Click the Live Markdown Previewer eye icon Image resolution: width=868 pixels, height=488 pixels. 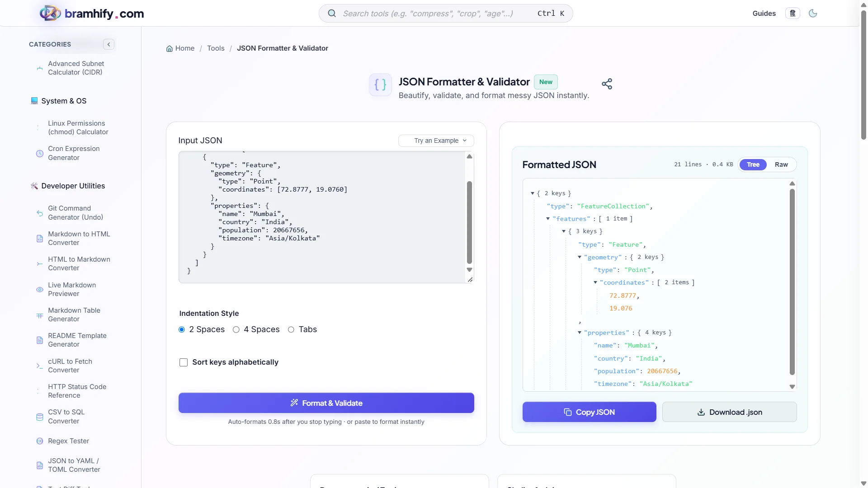click(40, 290)
